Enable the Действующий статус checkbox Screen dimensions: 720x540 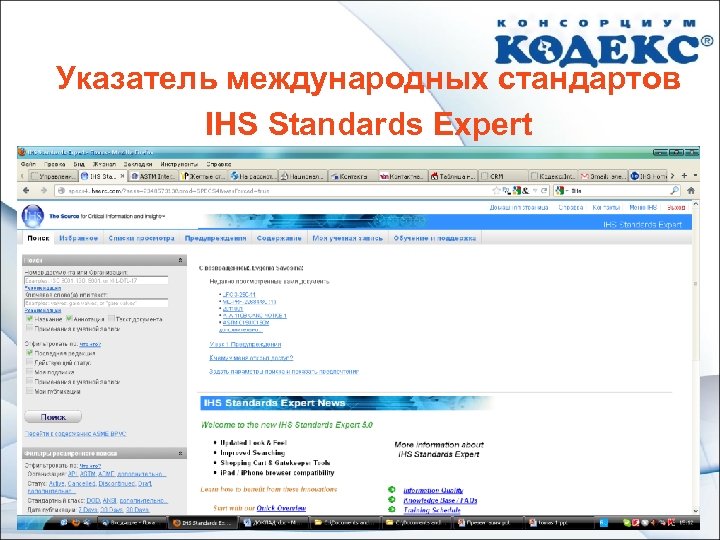29,362
